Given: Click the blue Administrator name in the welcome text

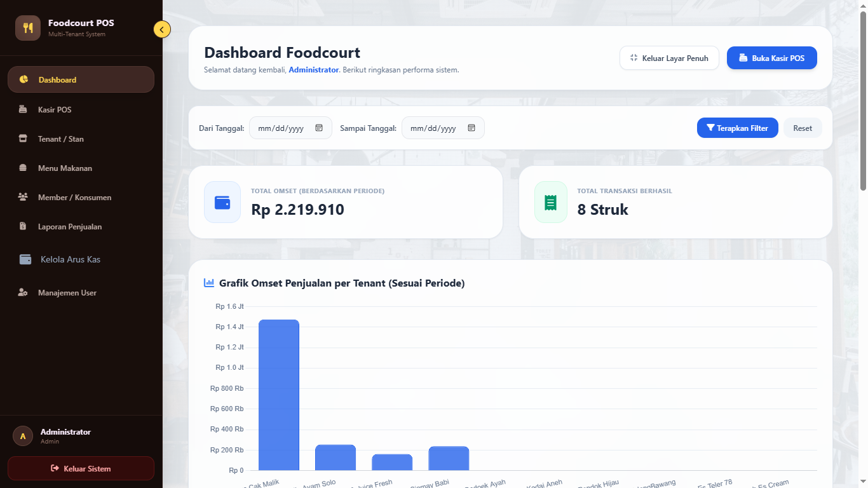Looking at the screenshot, I should coord(314,70).
